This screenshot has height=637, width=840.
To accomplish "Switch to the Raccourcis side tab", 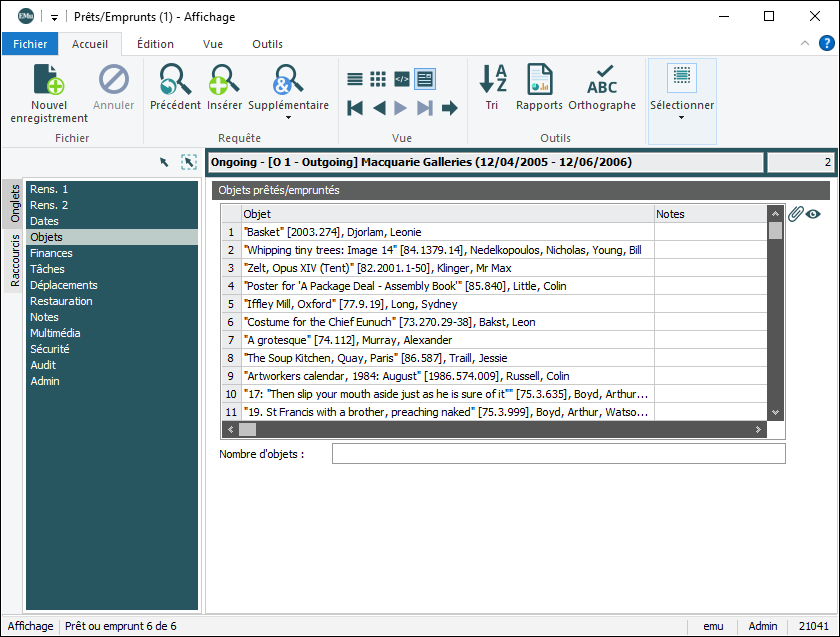I will (x=15, y=261).
